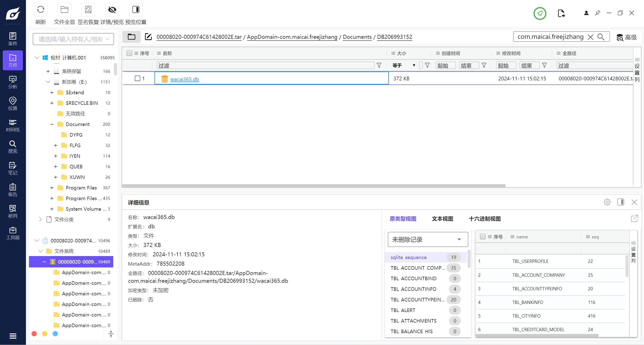Open the wacai365.db file link
Screen dimensions: 644x345
coord(184,79)
